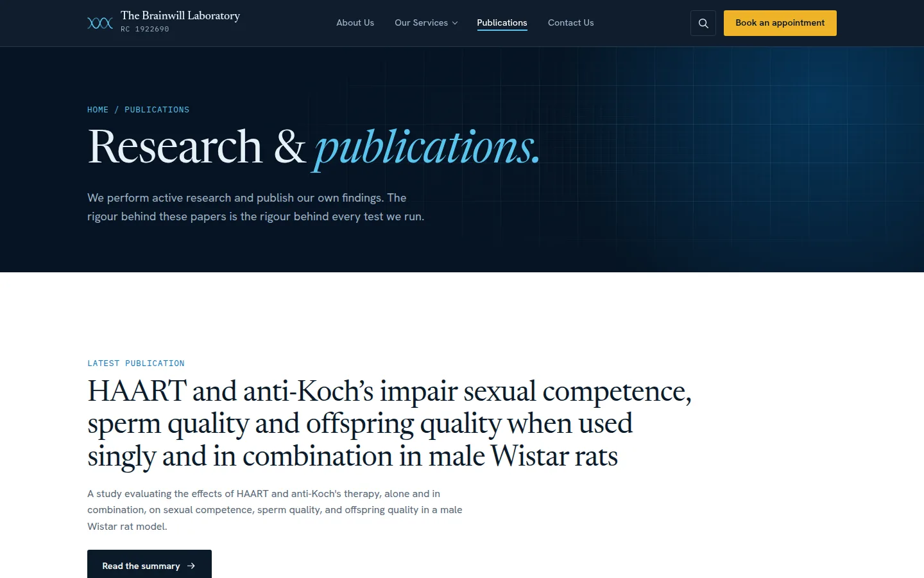Click the arrow on Read the summary
The width and height of the screenshot is (924, 578).
(x=191, y=566)
